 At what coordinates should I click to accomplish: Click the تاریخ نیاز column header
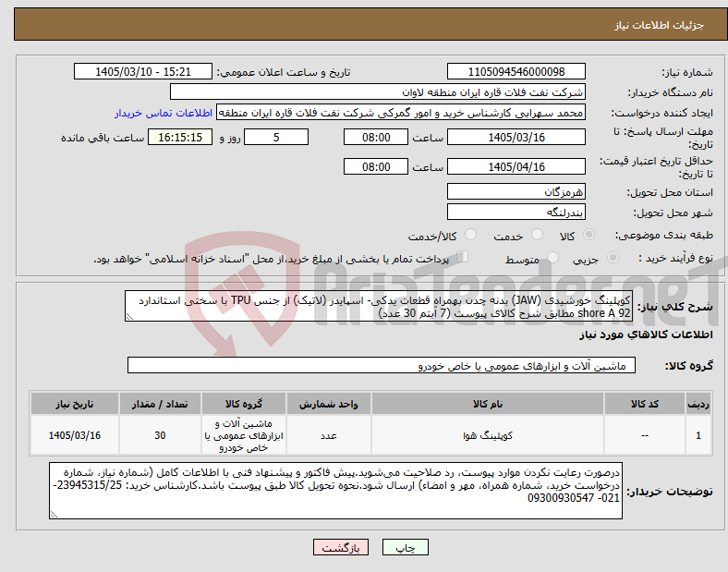click(x=75, y=404)
